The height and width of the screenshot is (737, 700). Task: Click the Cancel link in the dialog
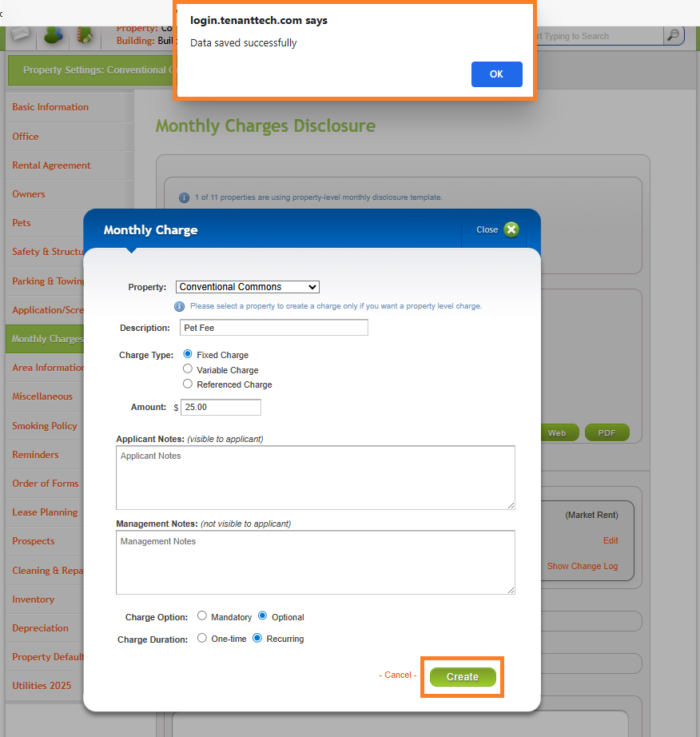(x=398, y=675)
